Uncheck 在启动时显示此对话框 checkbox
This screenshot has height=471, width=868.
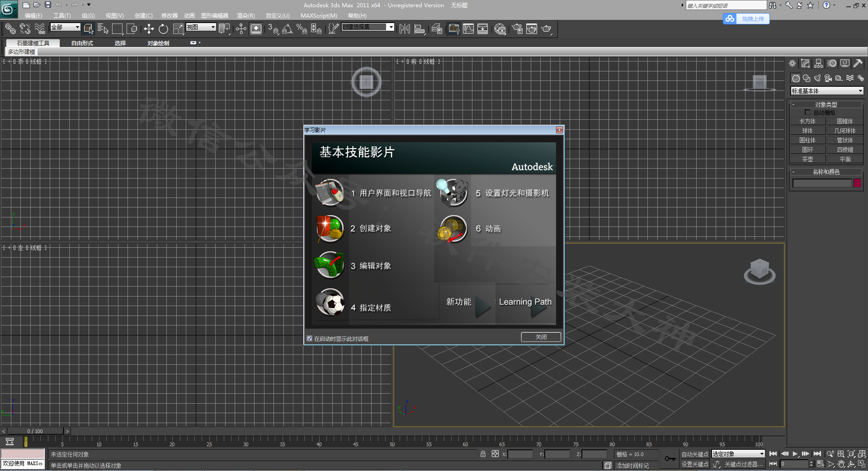[310, 339]
